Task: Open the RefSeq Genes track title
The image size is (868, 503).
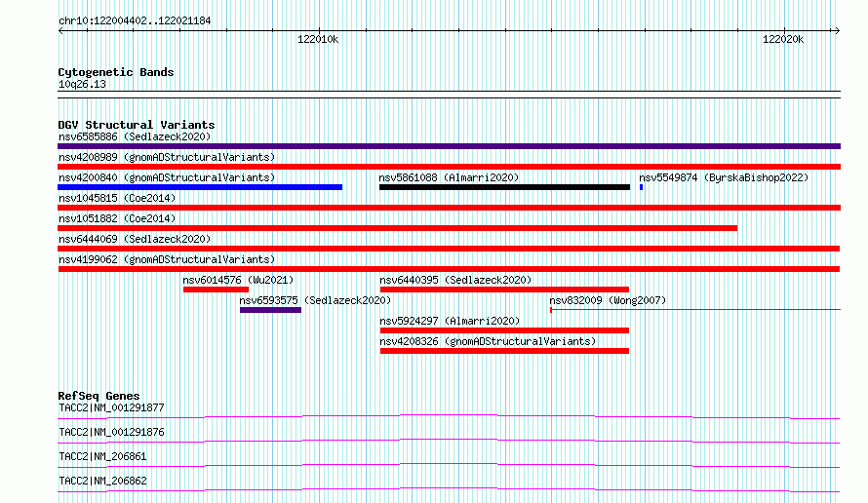Action: 99,396
